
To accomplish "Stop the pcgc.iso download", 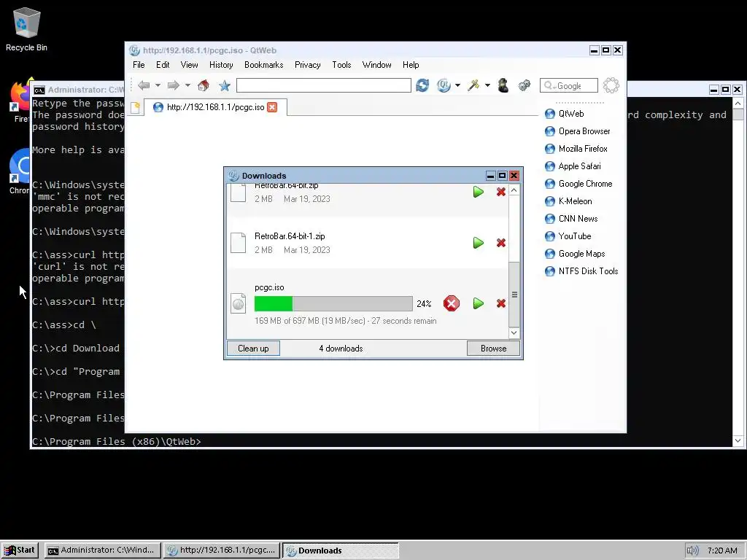I will coord(451,303).
